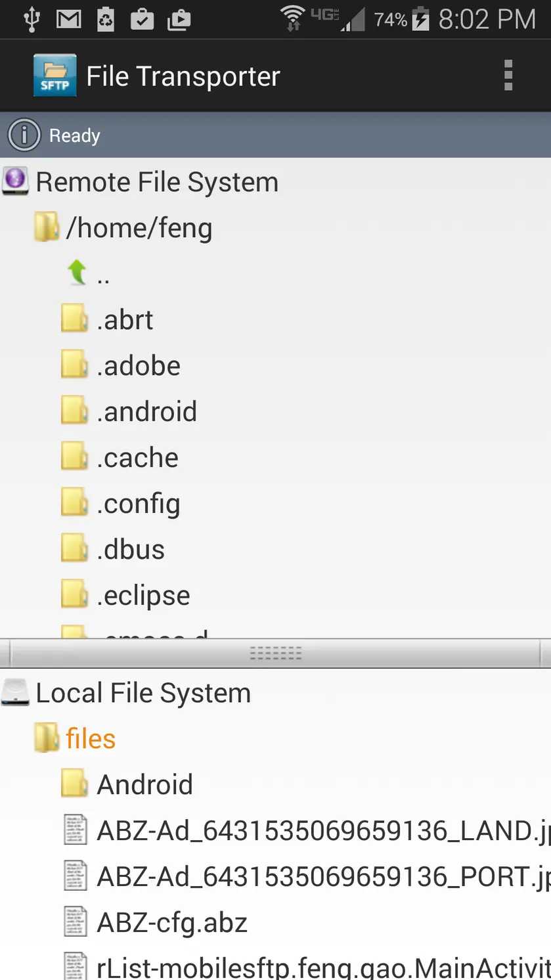
Task: Click the green up-arrow parent directory icon
Action: coord(77,273)
